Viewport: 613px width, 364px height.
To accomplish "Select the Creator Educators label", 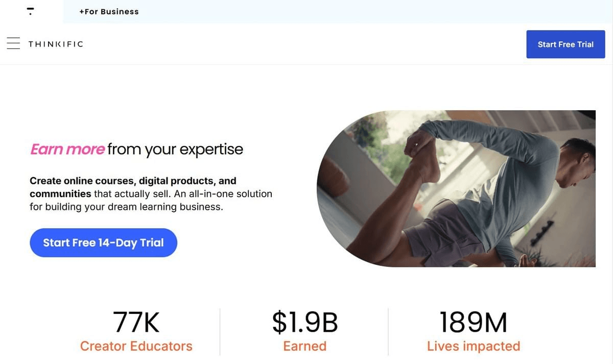I will pyautogui.click(x=136, y=346).
